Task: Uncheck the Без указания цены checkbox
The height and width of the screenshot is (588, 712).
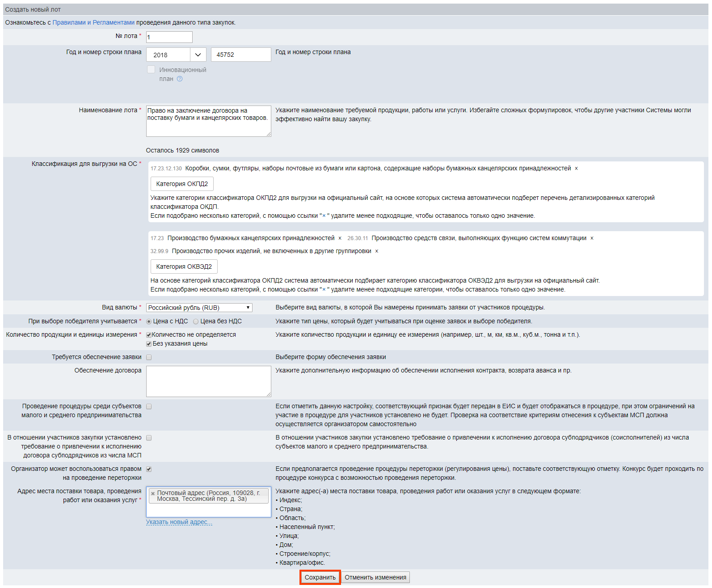Action: pos(149,344)
